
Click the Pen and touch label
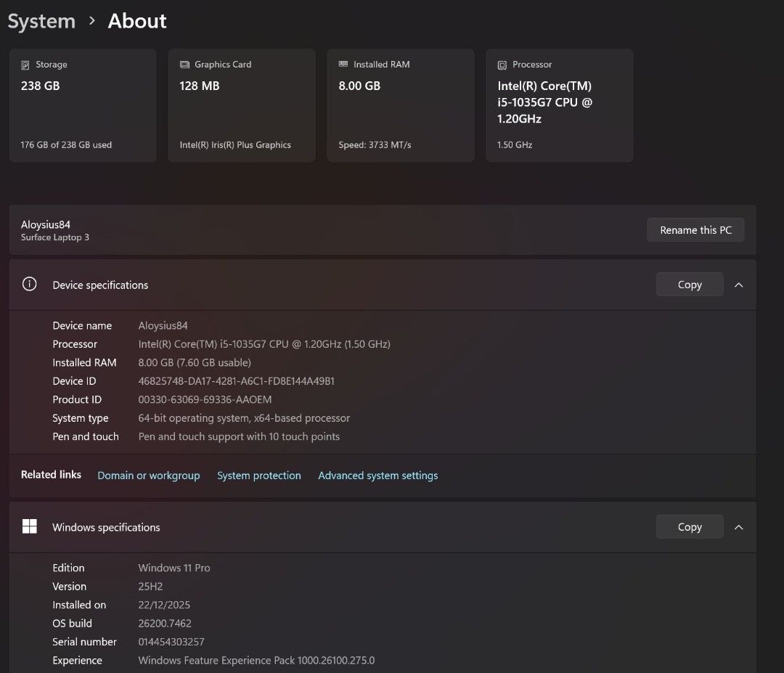[86, 436]
